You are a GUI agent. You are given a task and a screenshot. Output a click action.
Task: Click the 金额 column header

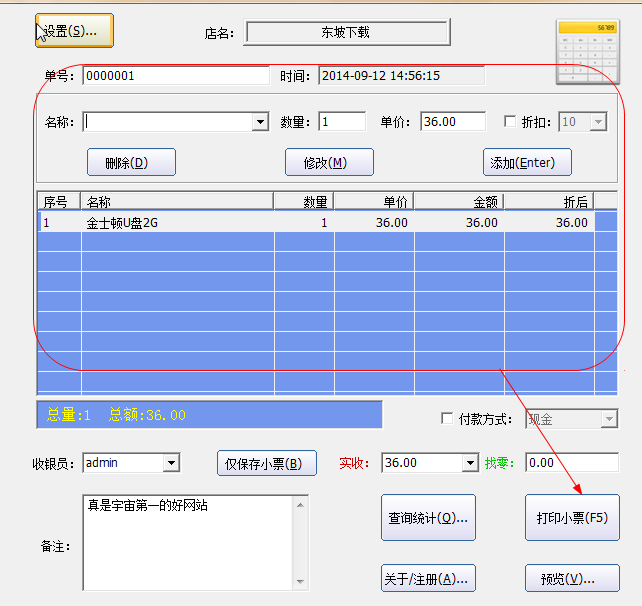(459, 201)
